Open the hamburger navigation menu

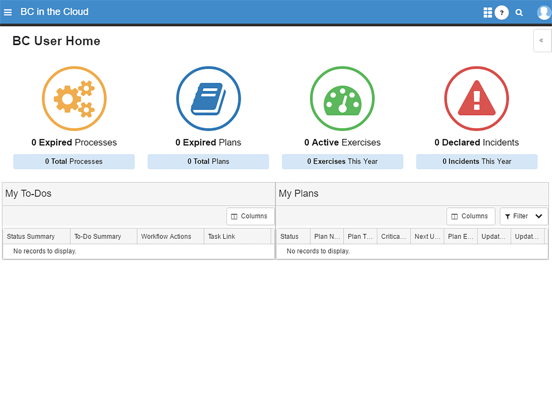click(8, 12)
